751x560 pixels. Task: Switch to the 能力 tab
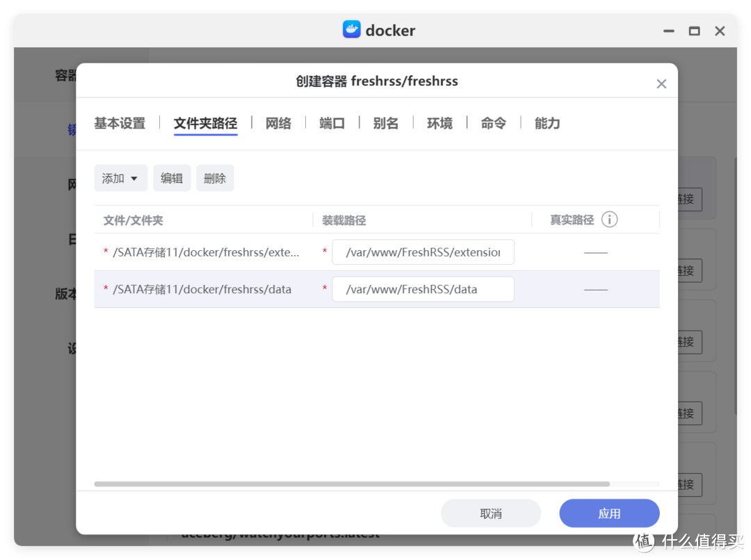[547, 123]
